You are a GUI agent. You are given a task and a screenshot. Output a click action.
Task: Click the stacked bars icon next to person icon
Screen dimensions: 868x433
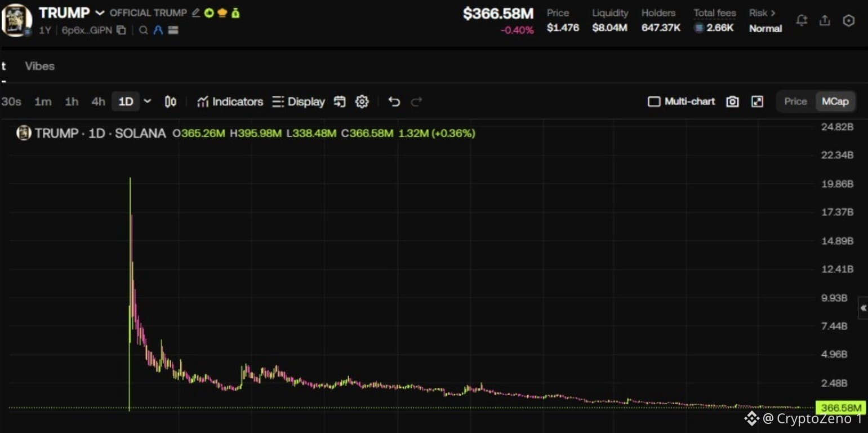[x=173, y=30]
